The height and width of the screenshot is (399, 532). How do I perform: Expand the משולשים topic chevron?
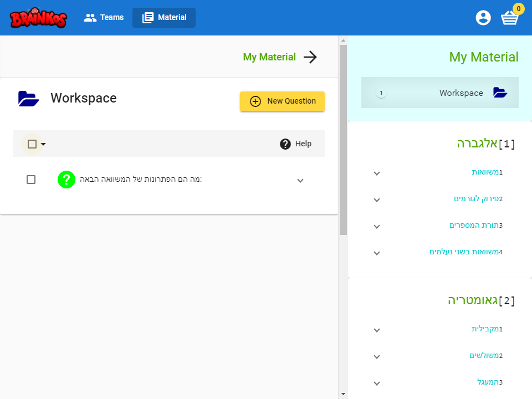(377, 357)
